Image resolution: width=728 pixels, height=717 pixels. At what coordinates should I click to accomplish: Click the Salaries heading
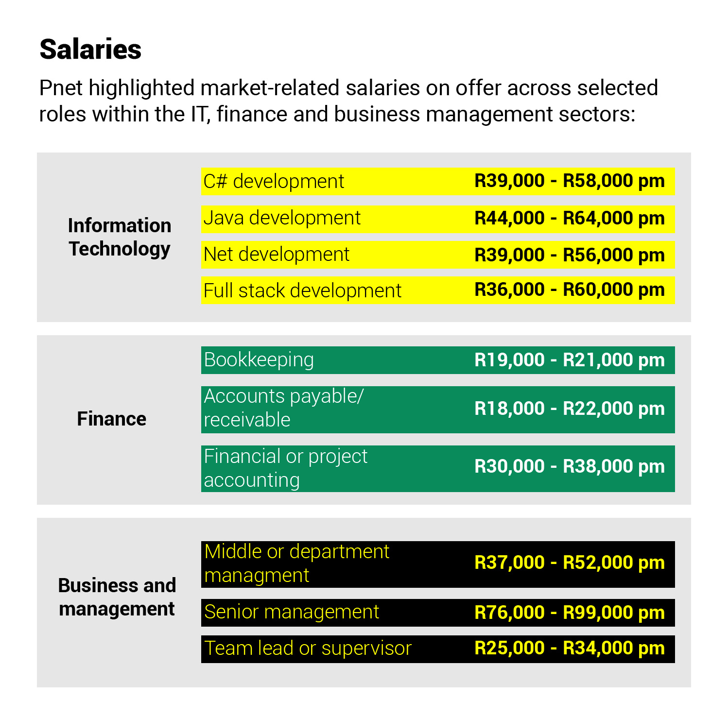(90, 50)
